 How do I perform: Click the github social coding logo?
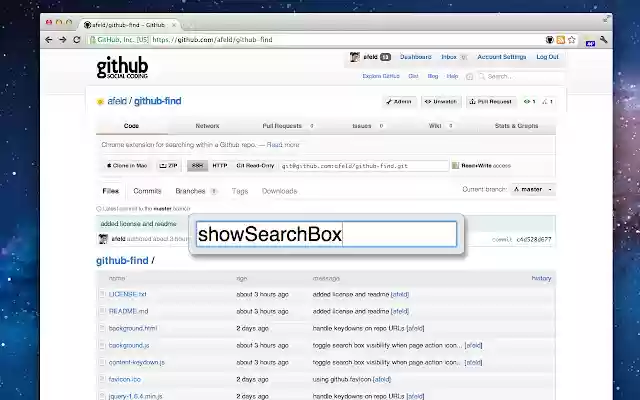point(122,67)
